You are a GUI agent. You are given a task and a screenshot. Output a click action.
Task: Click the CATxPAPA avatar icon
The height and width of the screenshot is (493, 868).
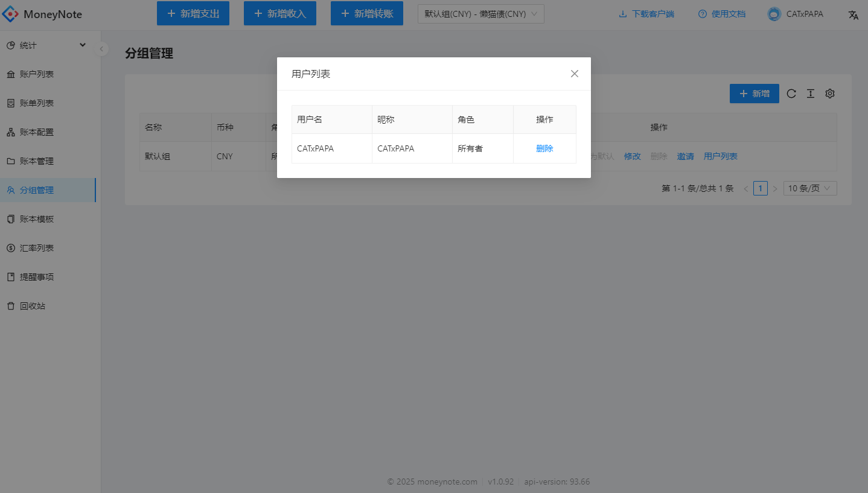(x=774, y=14)
